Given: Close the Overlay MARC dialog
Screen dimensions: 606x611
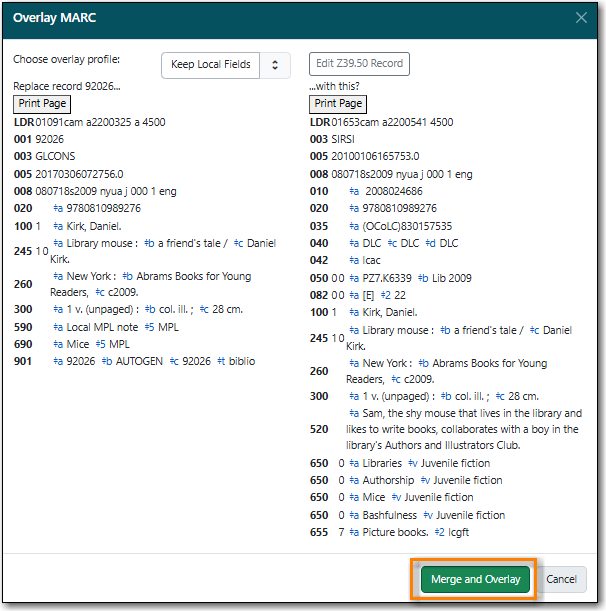Looking at the screenshot, I should pyautogui.click(x=581, y=18).
